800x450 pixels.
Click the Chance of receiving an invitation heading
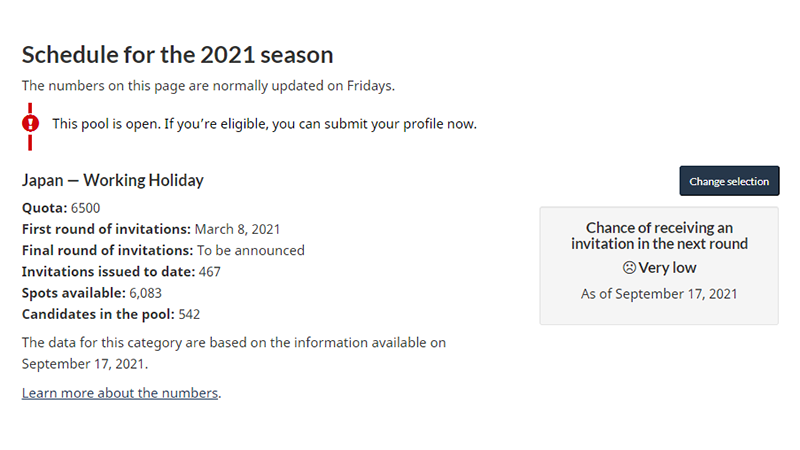(659, 236)
